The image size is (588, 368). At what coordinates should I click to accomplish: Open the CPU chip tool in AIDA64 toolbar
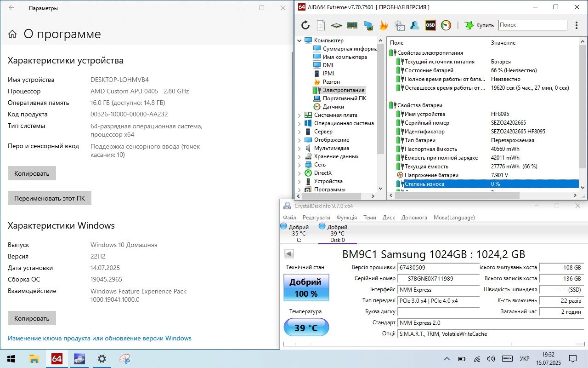337,25
